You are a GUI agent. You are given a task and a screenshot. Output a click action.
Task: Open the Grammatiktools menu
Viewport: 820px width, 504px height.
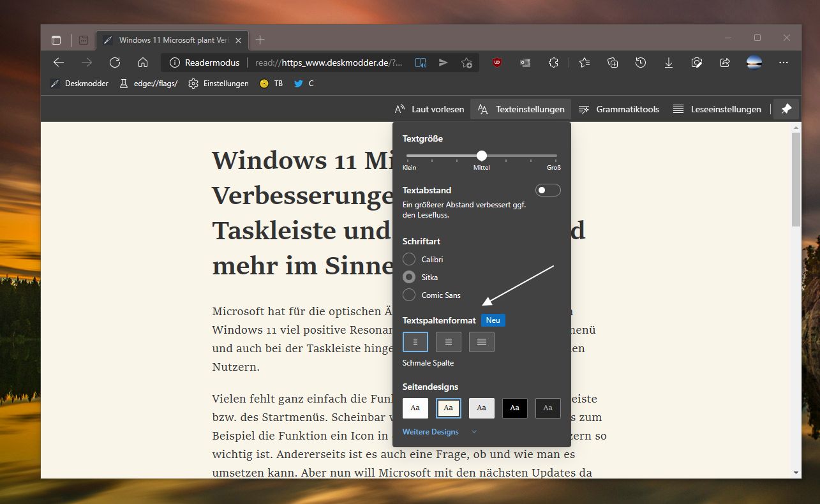[x=618, y=109]
